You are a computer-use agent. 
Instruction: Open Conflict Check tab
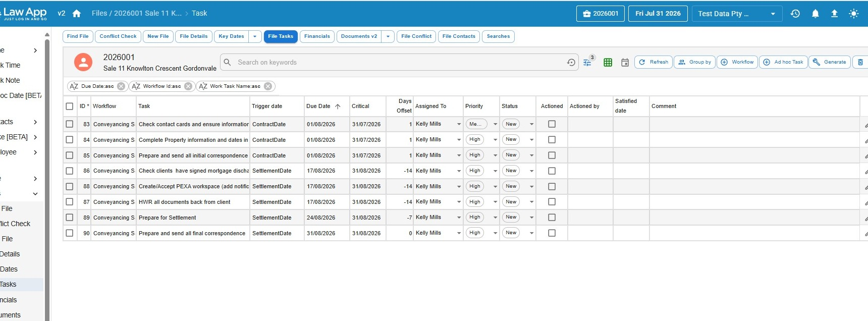[x=118, y=36]
